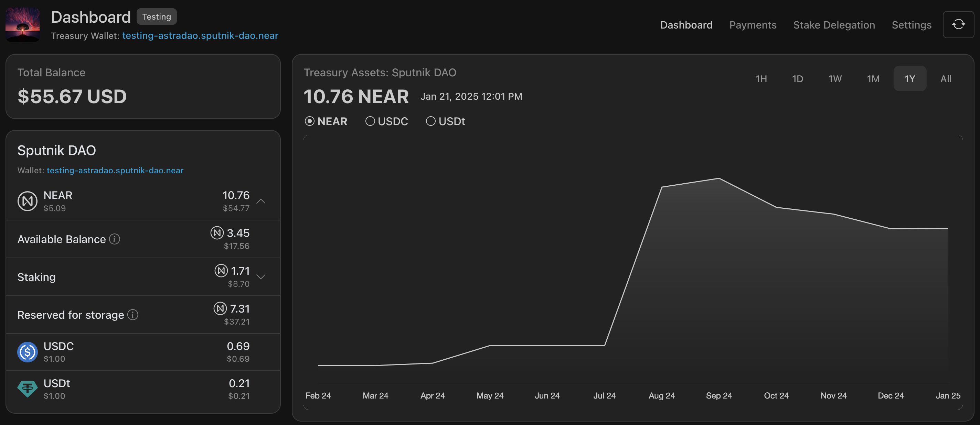Click the refresh icon button
This screenshot has width=980, height=425.
958,25
